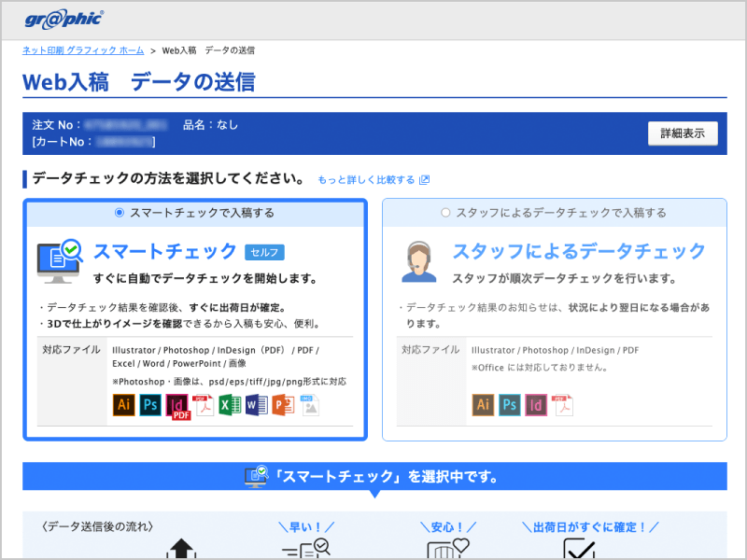Screen dimensions: 747x560
Task: Click the Acrobat PDF icon in the Smart Check panel
Action: 203,405
